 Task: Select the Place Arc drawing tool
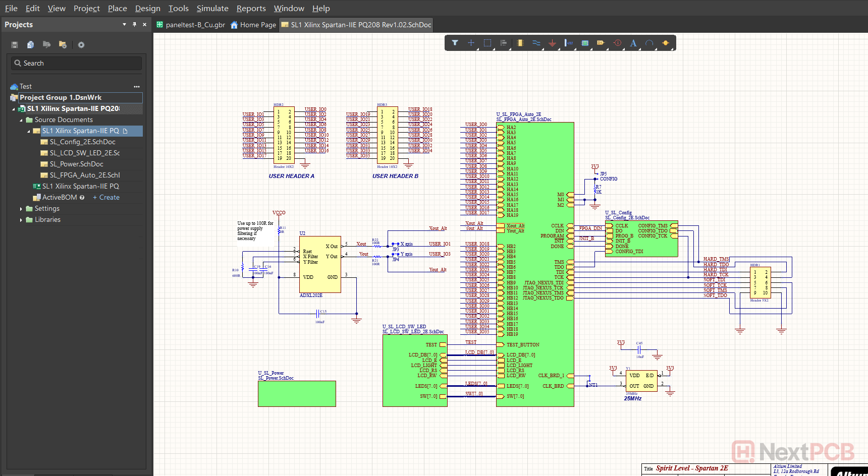pyautogui.click(x=649, y=43)
